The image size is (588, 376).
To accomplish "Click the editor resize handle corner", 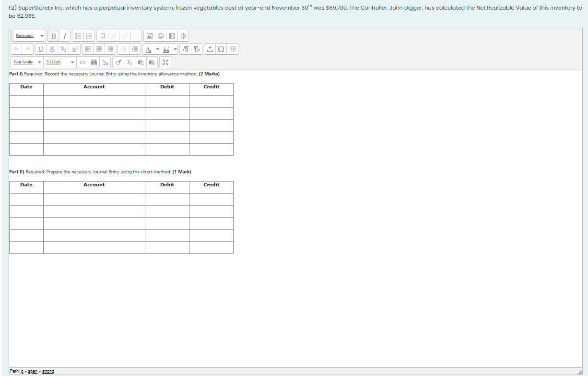I will coord(580,372).
